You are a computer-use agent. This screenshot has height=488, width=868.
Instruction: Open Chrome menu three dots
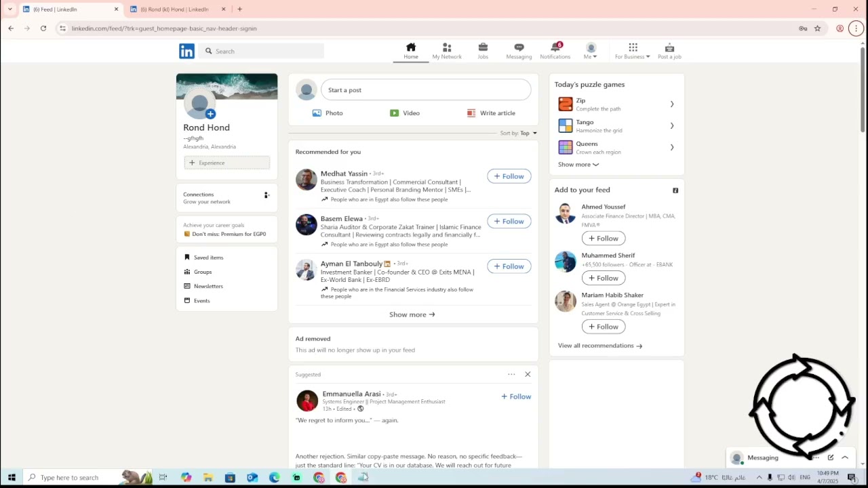[856, 28]
